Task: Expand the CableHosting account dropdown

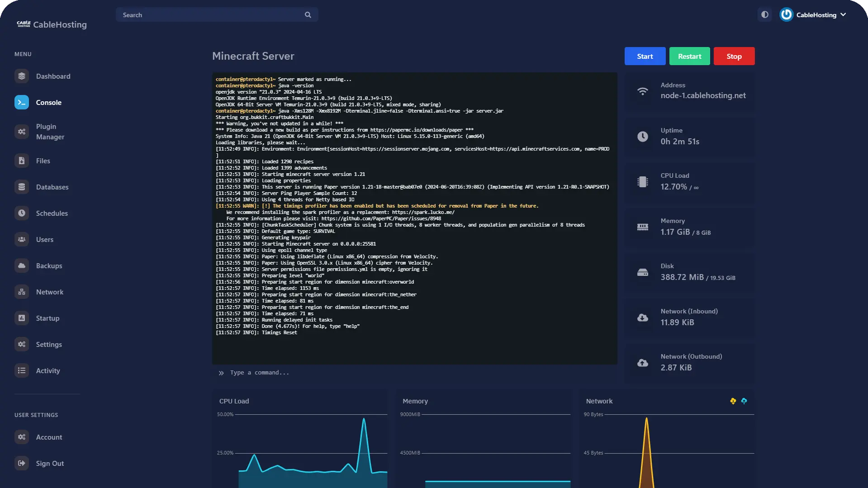Action: (x=813, y=14)
